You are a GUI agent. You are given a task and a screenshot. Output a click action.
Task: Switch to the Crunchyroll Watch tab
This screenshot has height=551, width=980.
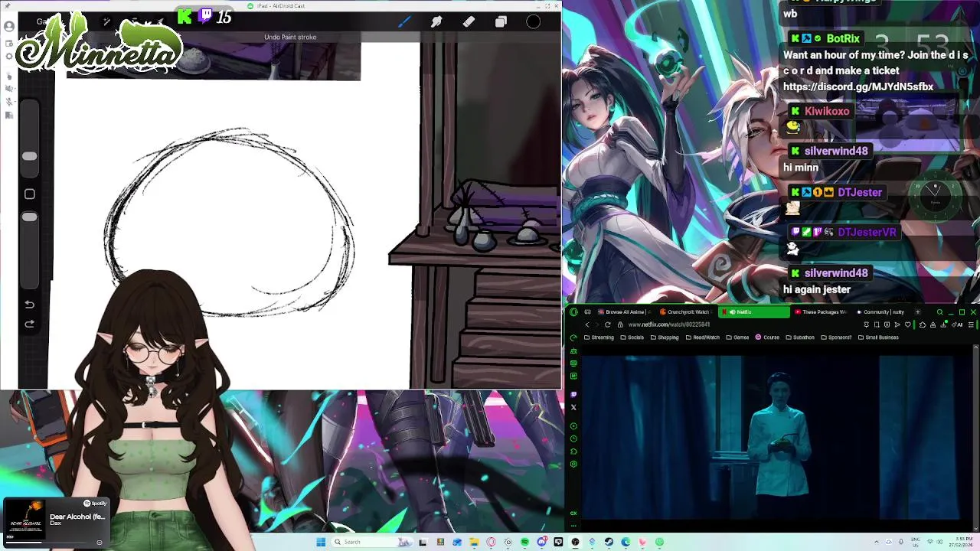pyautogui.click(x=686, y=312)
